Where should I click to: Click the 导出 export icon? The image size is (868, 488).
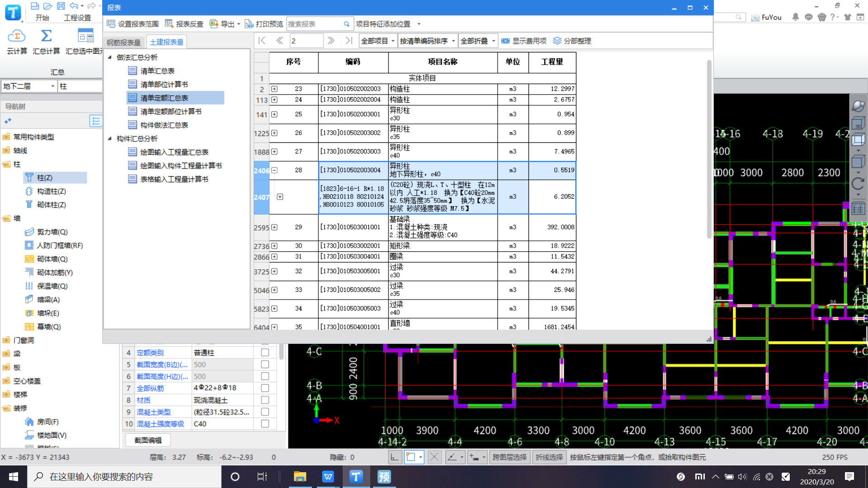click(214, 24)
